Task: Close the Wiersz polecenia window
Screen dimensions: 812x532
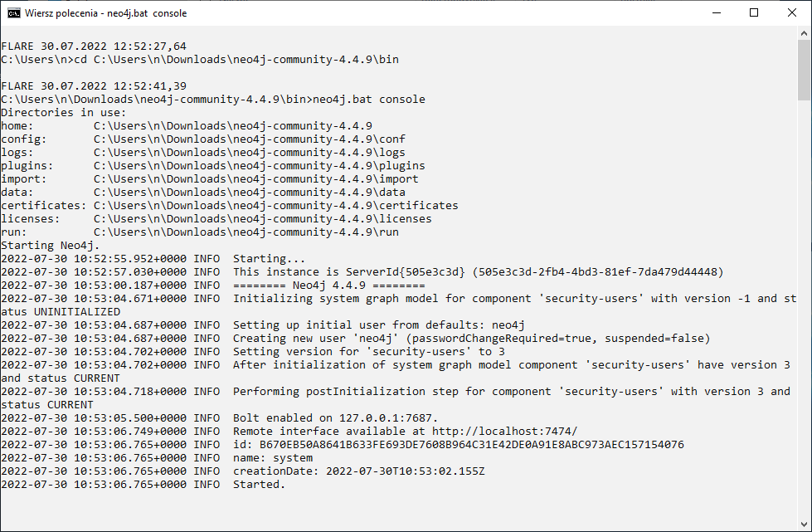Action: [x=792, y=13]
